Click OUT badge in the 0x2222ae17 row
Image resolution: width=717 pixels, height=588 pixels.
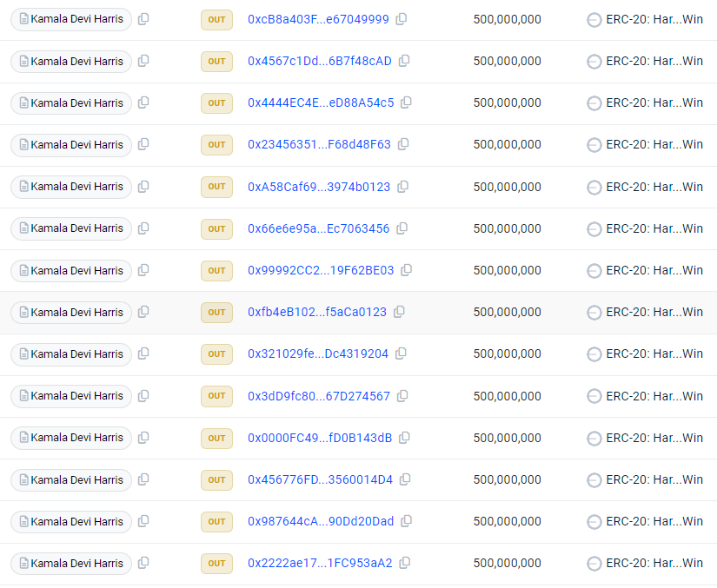(x=216, y=564)
